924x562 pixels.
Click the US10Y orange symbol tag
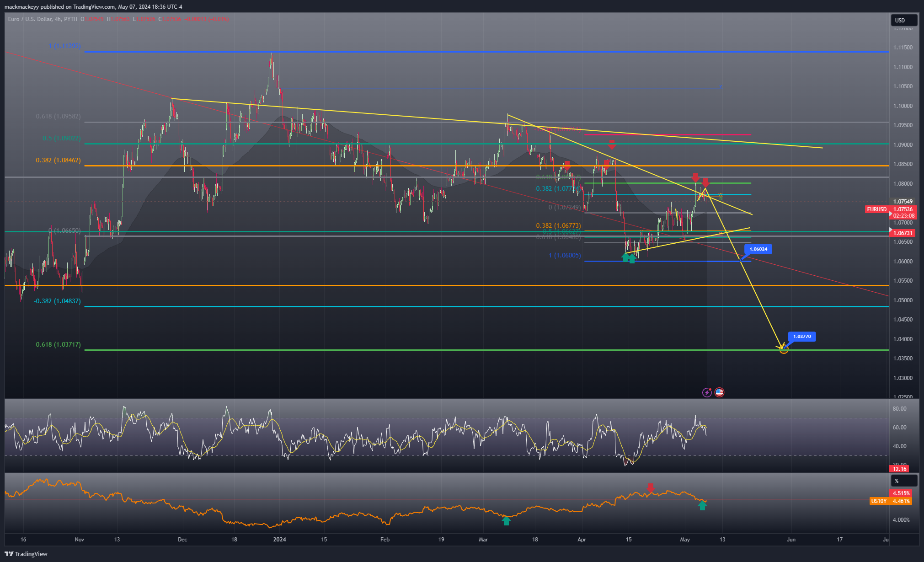[x=879, y=501]
